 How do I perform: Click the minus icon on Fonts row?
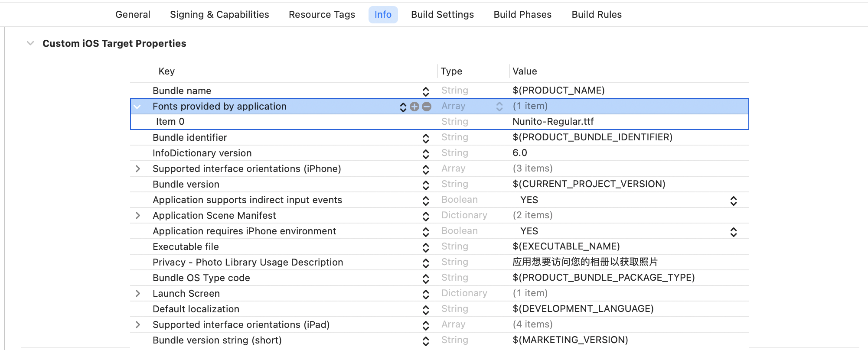[427, 107]
